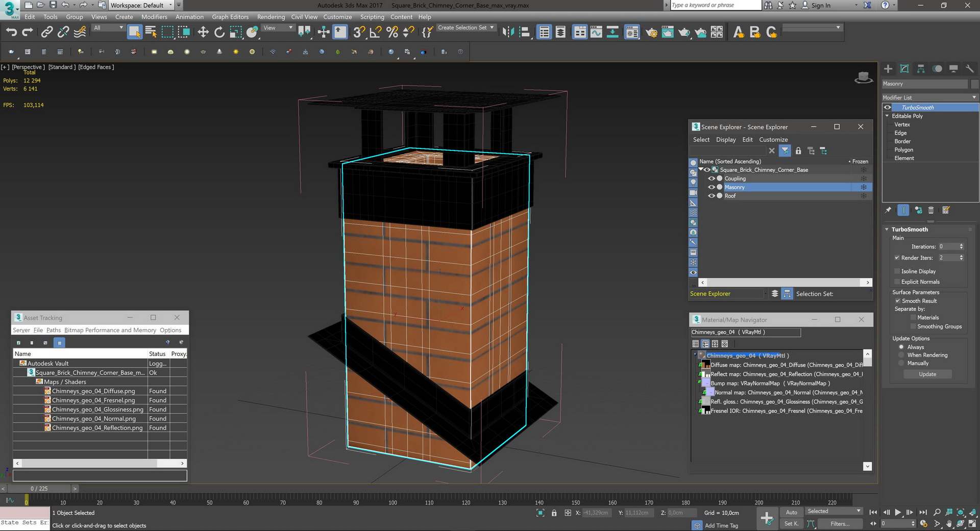Toggle the 3D Snaps icon
This screenshot has width=980, height=531.
click(x=359, y=32)
